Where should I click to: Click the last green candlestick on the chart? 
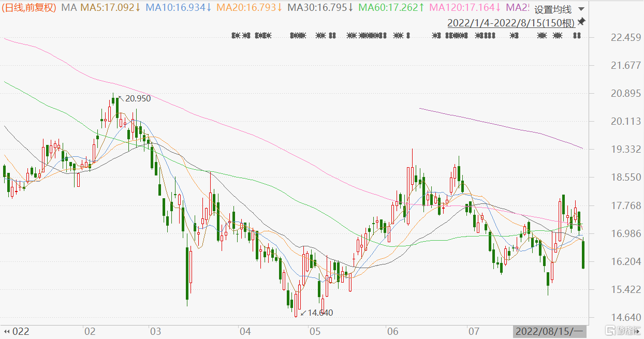pos(583,255)
